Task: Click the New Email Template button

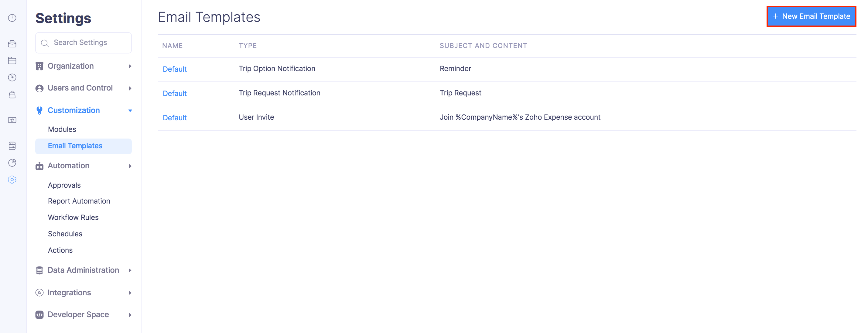Action: coord(812,16)
